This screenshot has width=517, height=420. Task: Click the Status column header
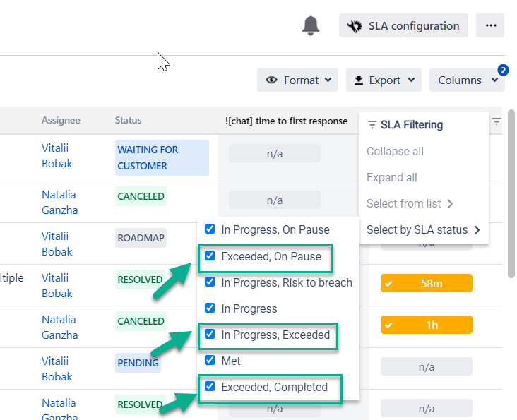(x=128, y=121)
